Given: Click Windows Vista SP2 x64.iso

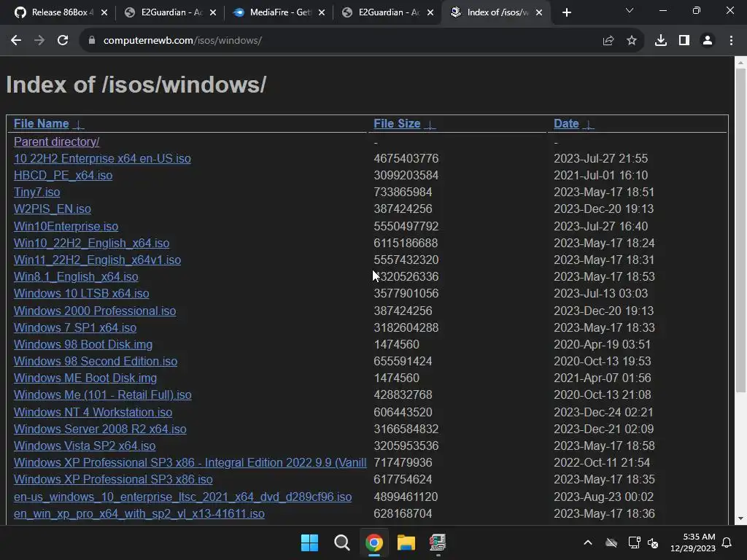Looking at the screenshot, I should [x=85, y=446].
